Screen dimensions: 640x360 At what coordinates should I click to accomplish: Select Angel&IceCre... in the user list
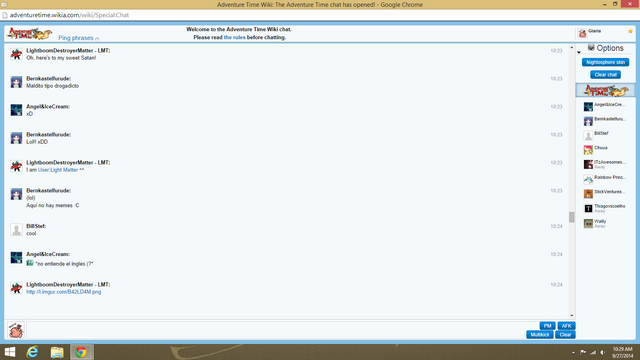click(x=606, y=107)
